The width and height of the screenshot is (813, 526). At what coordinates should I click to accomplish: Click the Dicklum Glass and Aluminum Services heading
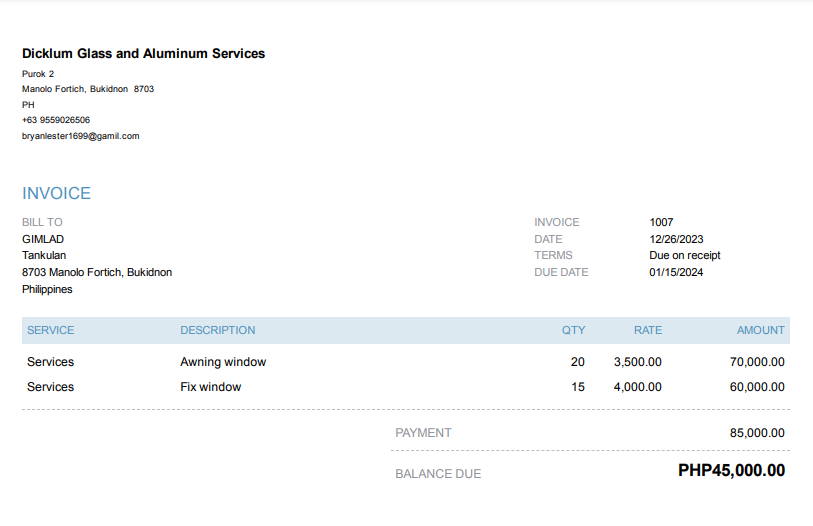click(x=143, y=54)
